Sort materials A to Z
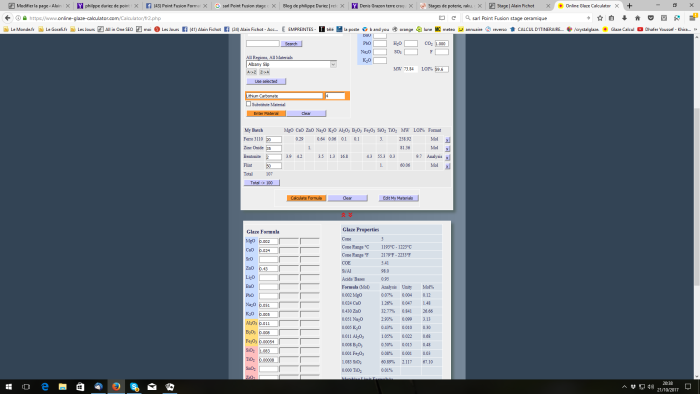The image size is (700, 394). pyautogui.click(x=252, y=72)
